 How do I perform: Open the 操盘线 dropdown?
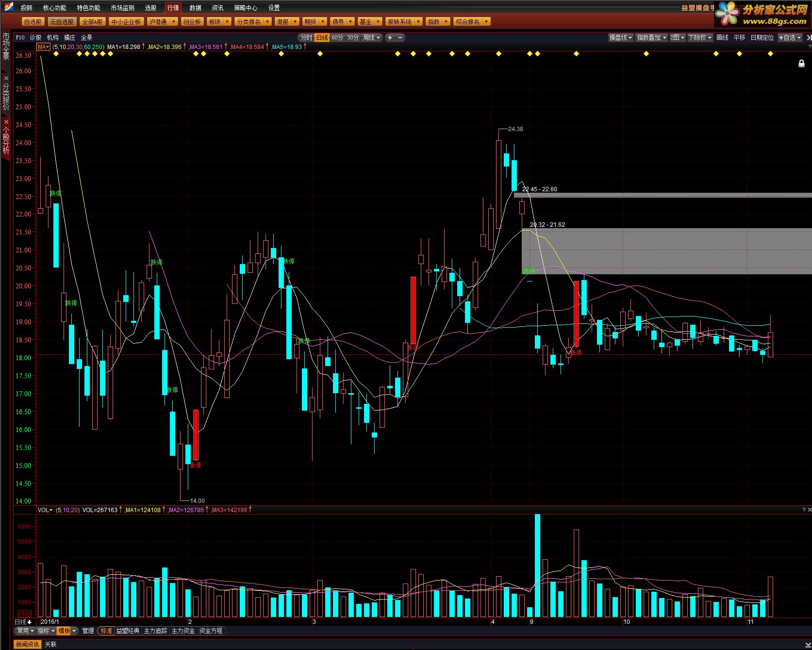click(x=621, y=37)
